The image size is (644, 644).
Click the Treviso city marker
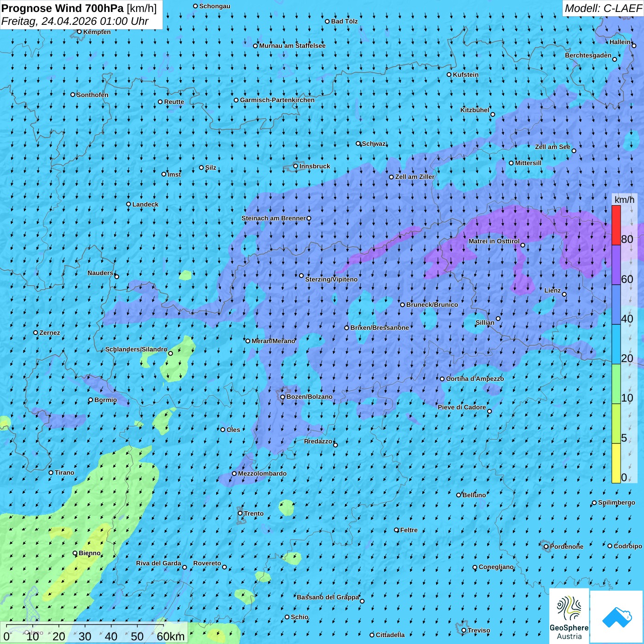[x=464, y=631]
